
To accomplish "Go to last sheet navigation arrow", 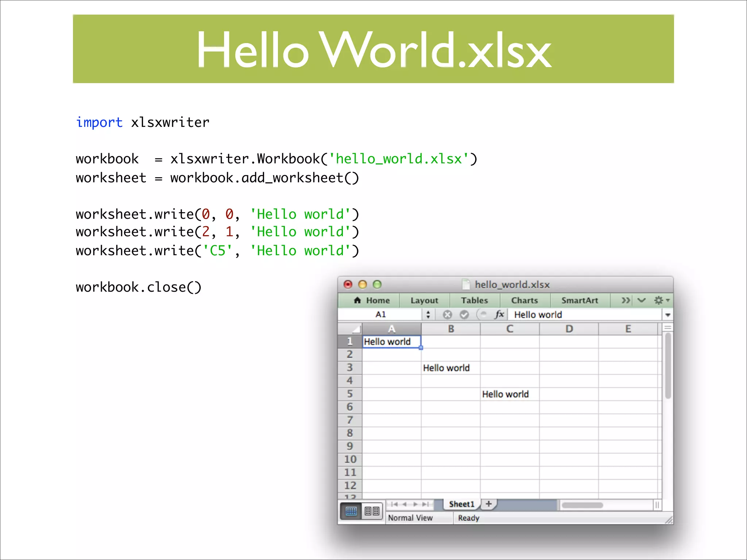I will coord(425,504).
